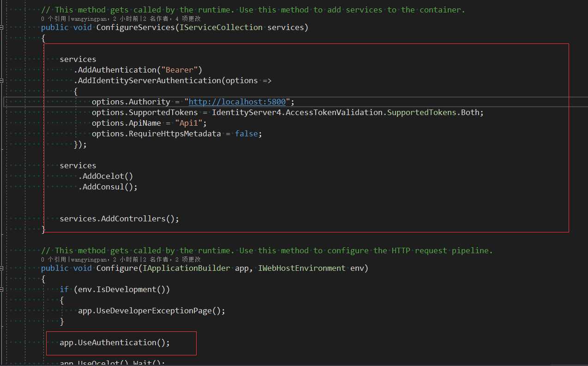Click the .AddOcelot() call
The width and height of the screenshot is (588, 366).
point(106,176)
